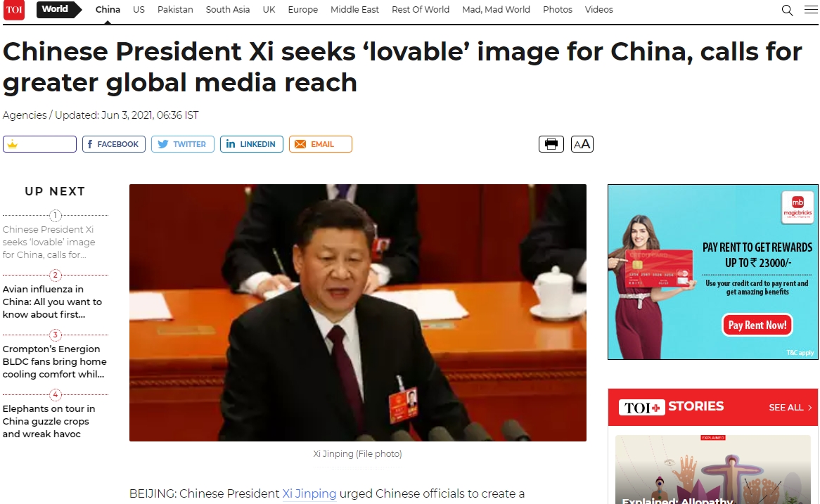
Task: Share article on Twitter
Action: click(183, 144)
